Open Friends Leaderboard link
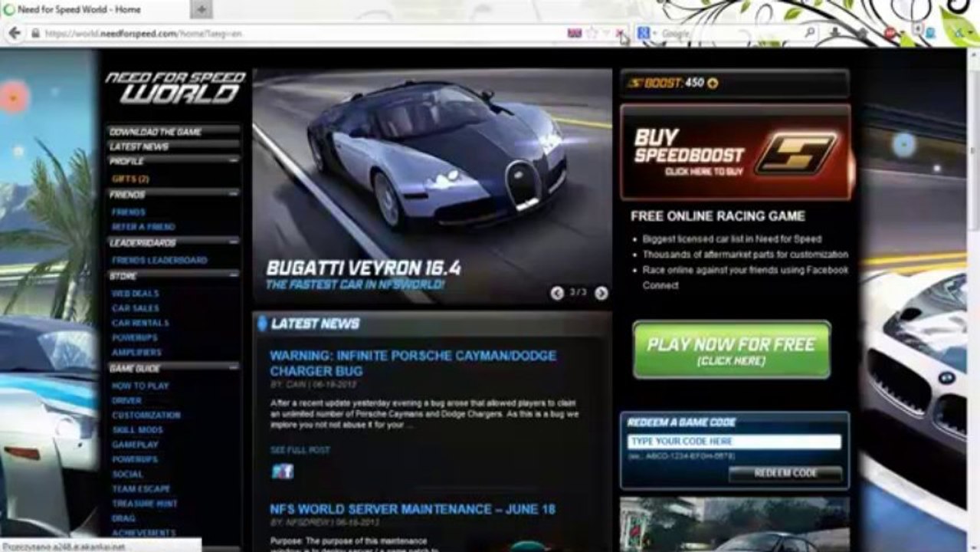980x552 pixels. pyautogui.click(x=159, y=260)
